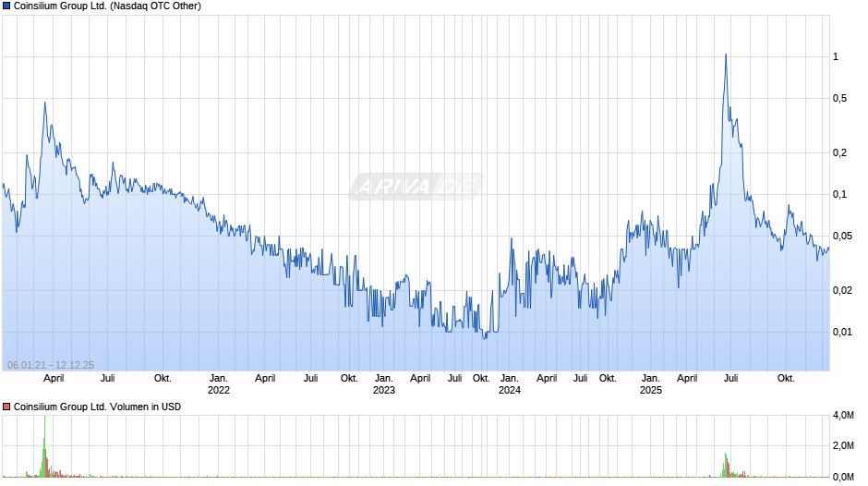
Task: Click the 'Jan. 2025' time axis label
Action: (650, 384)
